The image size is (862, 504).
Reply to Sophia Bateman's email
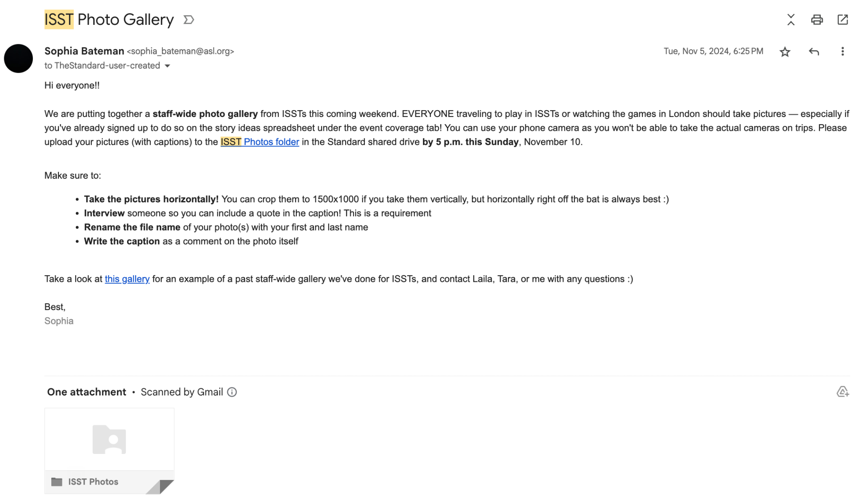(814, 52)
